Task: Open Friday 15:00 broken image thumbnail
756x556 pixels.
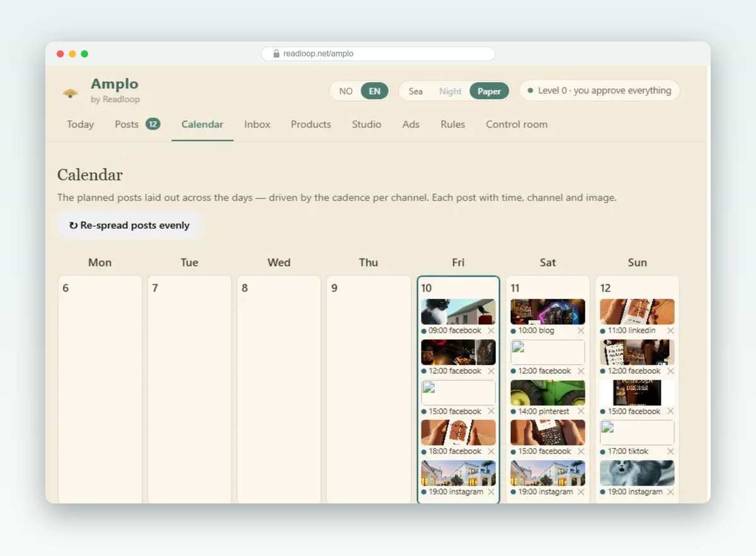Action: [x=458, y=392]
